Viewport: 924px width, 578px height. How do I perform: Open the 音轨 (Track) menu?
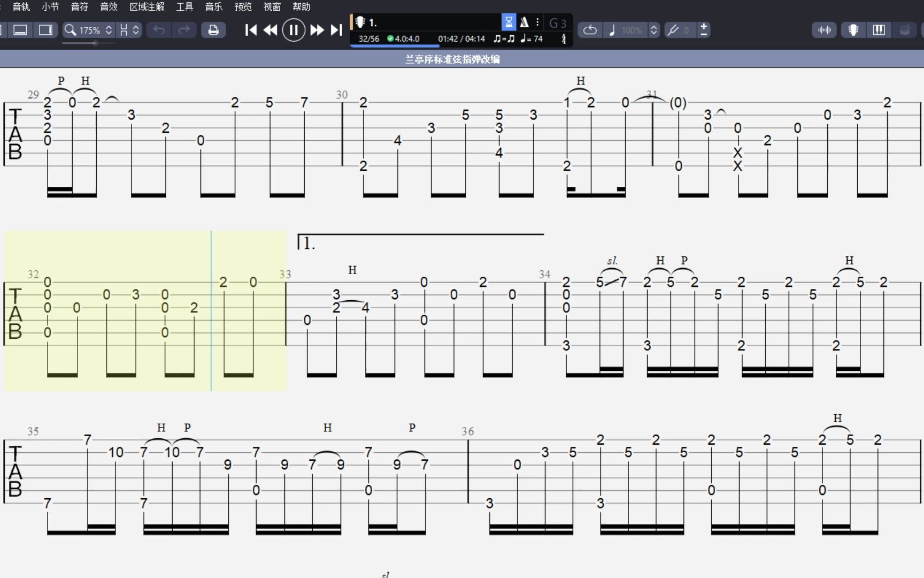coord(21,6)
